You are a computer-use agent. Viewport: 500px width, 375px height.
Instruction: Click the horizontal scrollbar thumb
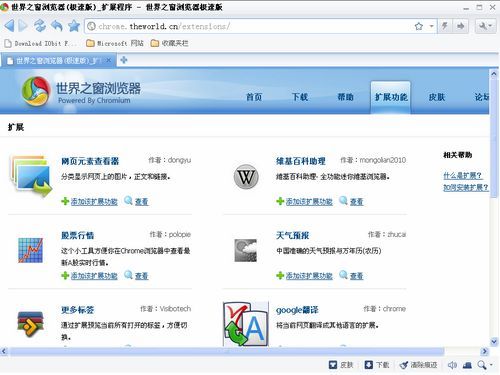click(227, 351)
